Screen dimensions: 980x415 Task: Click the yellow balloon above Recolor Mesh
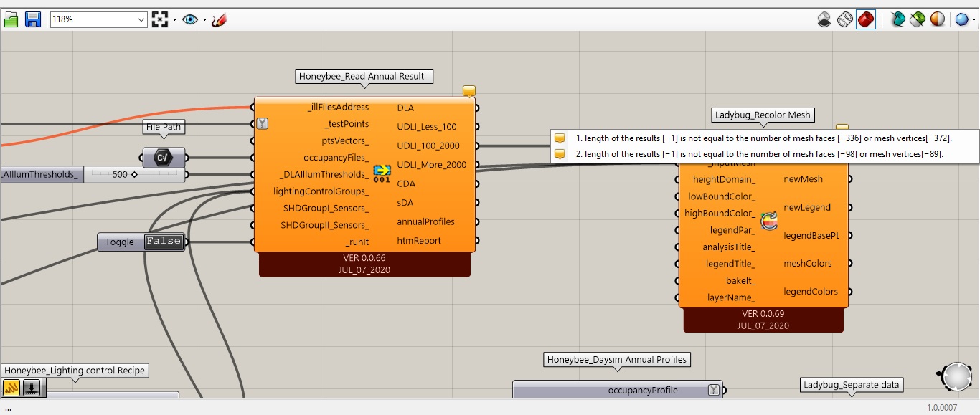point(842,128)
